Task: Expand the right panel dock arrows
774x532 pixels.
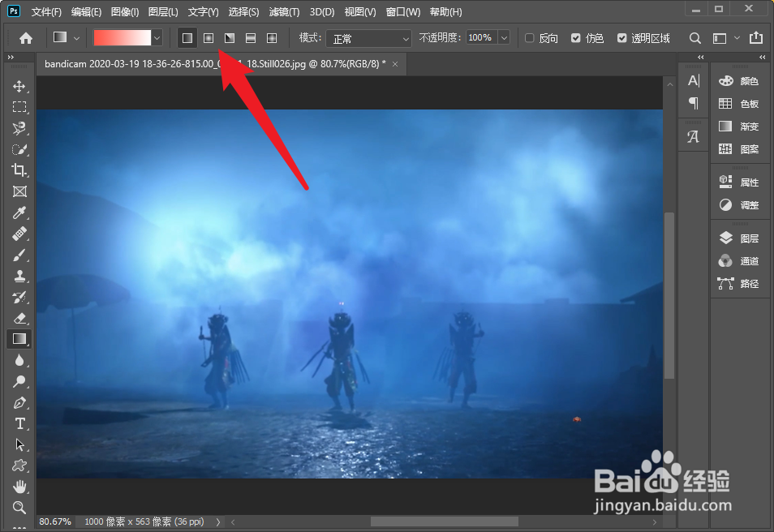Action: click(x=762, y=58)
